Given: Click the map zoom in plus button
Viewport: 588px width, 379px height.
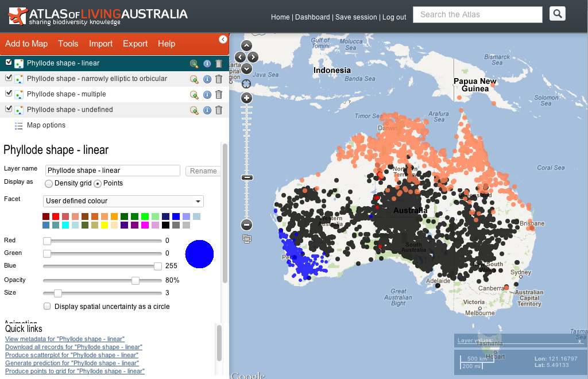Looking at the screenshot, I should point(246,98).
